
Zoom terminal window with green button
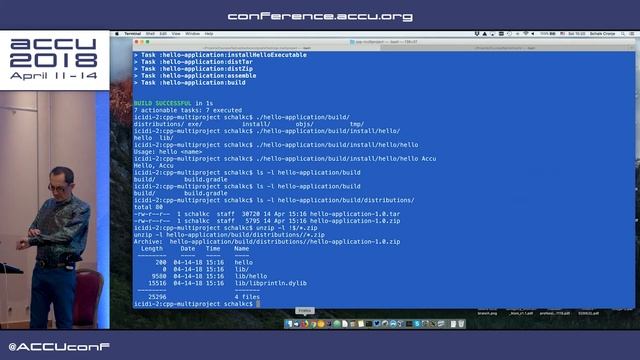147,42
